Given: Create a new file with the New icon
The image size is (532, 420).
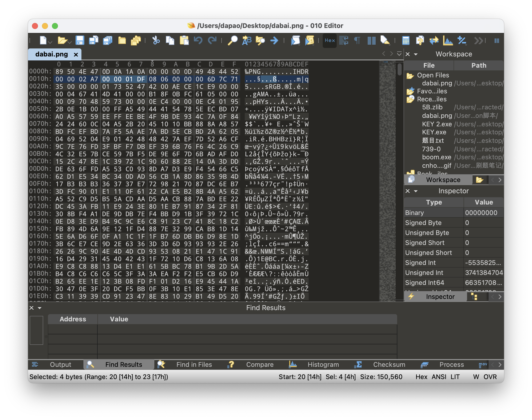Looking at the screenshot, I should [43, 40].
